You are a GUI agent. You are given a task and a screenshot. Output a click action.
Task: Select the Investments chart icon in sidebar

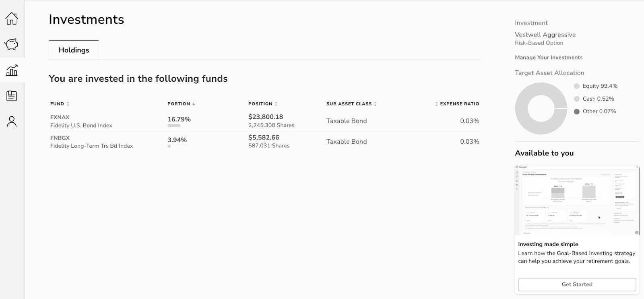tap(12, 70)
